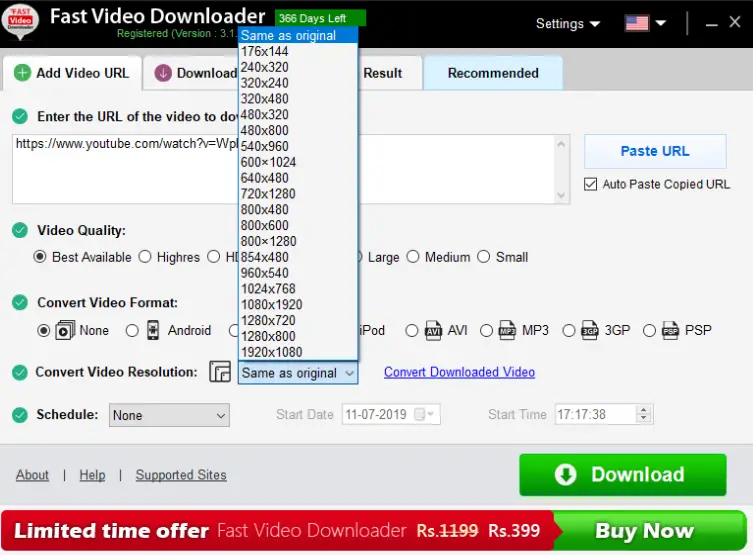Viewport: 753px width, 555px height.
Task: Select Android convert format radio
Action: pyautogui.click(x=132, y=330)
